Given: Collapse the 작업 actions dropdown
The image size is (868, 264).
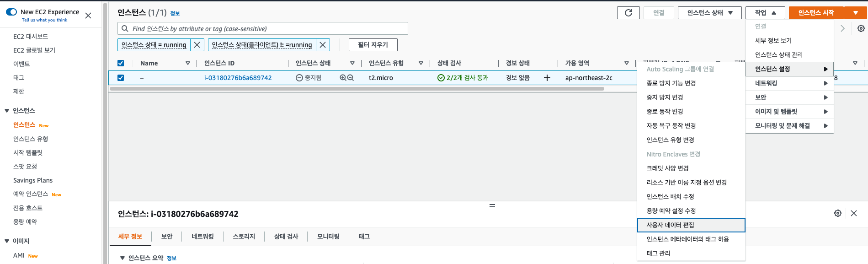Looking at the screenshot, I should point(765,13).
